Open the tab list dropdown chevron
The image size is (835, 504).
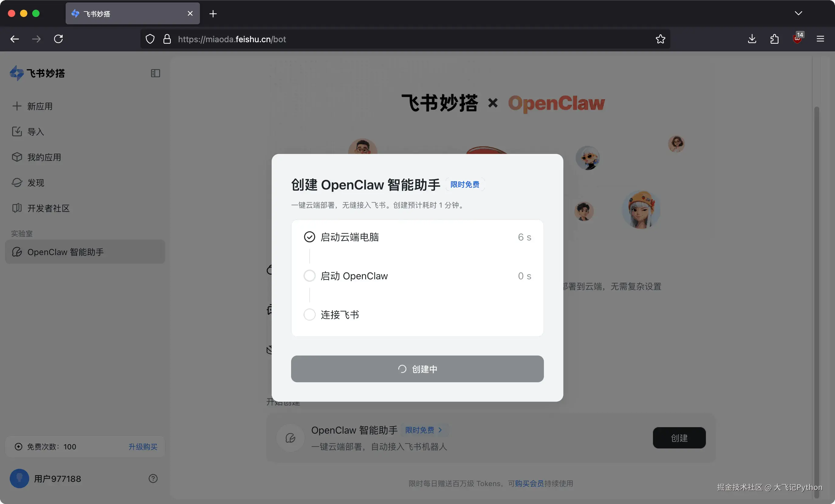[799, 13]
